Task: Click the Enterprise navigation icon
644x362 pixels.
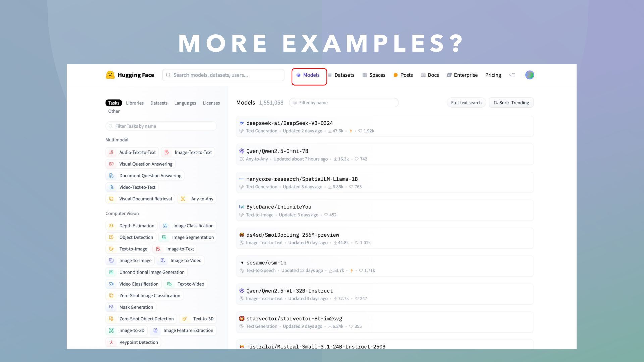Action: (x=449, y=75)
